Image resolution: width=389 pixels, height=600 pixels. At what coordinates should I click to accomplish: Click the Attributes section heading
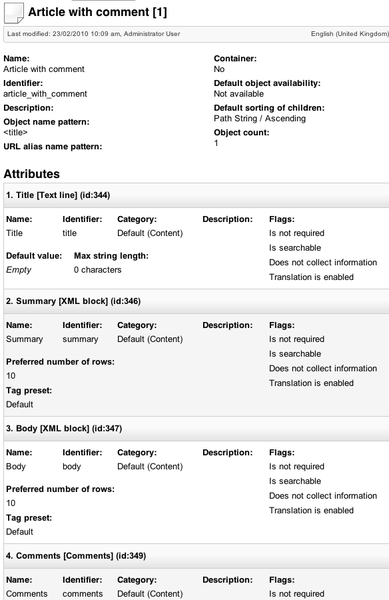pos(32,174)
